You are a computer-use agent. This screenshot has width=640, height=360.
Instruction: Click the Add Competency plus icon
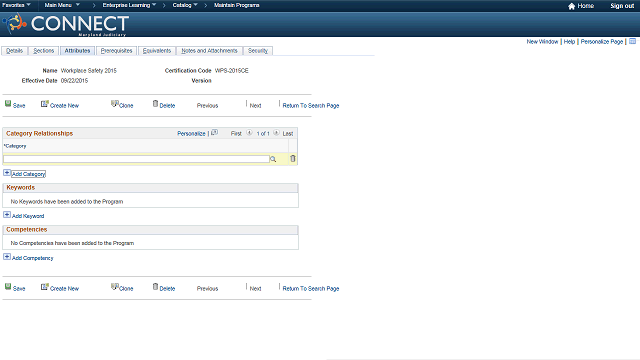[x=7, y=257]
